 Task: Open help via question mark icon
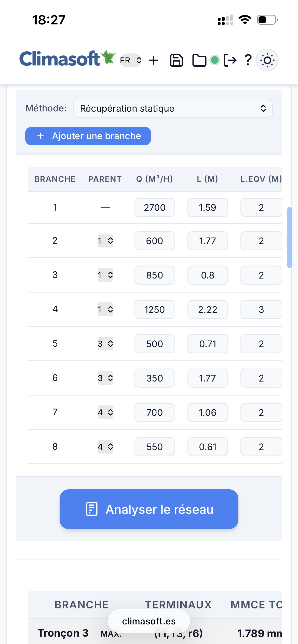(248, 61)
